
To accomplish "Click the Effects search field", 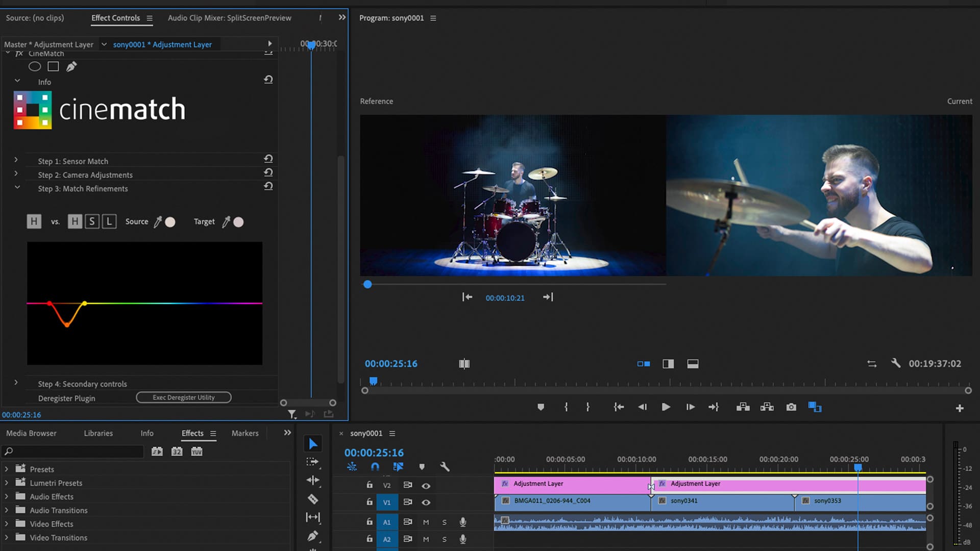I will pos(73,452).
